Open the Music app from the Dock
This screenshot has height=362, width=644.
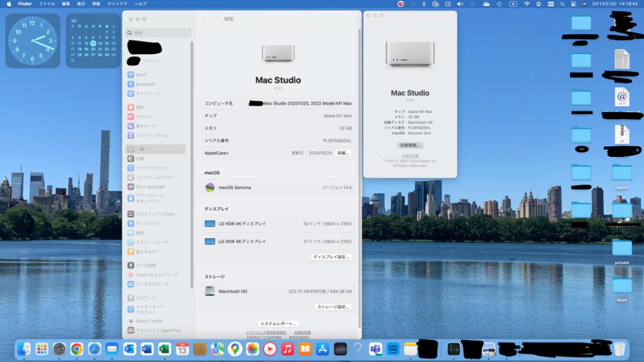coord(287,349)
